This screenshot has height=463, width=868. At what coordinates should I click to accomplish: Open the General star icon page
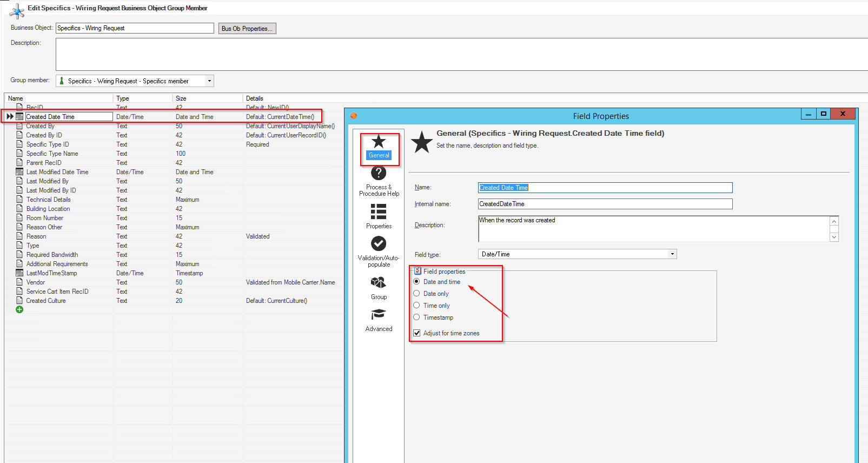click(379, 147)
